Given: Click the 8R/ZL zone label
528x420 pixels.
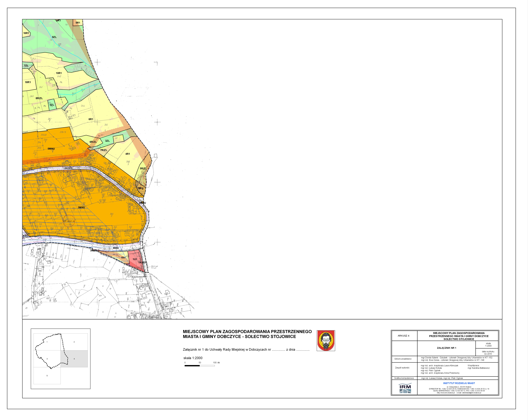Looking at the screenshot, I should (x=39, y=98).
